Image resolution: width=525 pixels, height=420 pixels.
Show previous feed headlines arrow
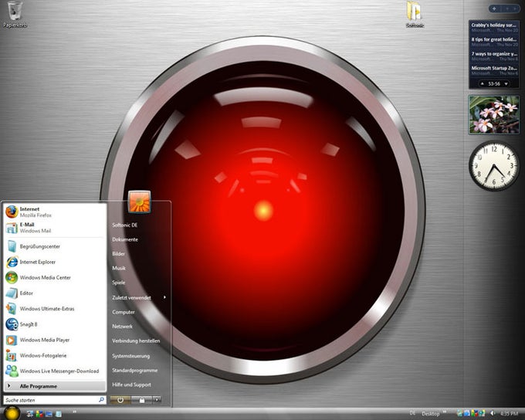pyautogui.click(x=482, y=83)
